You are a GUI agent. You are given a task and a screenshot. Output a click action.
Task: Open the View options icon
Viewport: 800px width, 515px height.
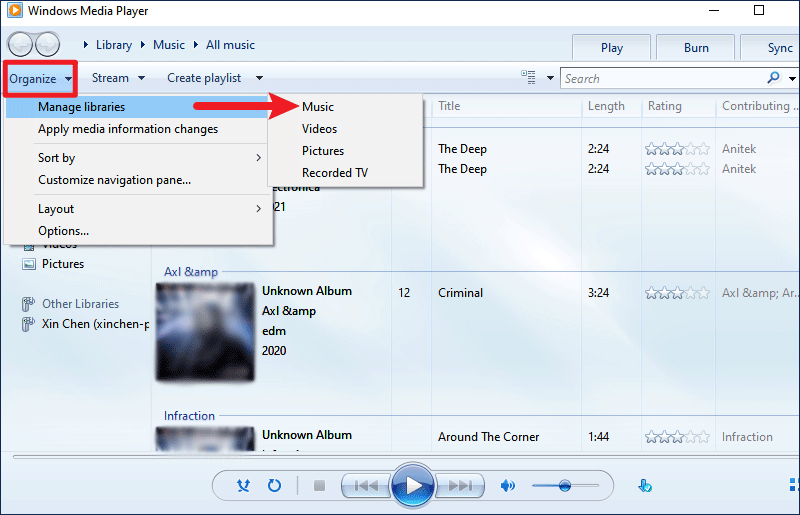pos(528,78)
